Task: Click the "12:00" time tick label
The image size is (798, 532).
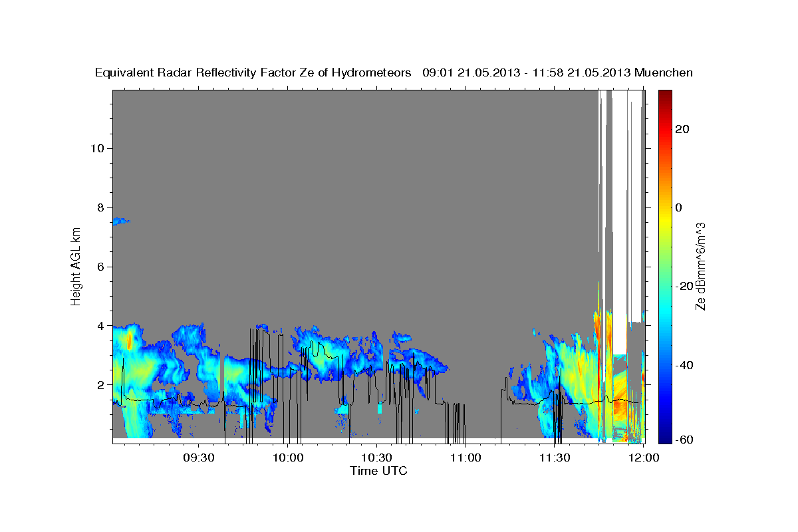Action: (644, 458)
